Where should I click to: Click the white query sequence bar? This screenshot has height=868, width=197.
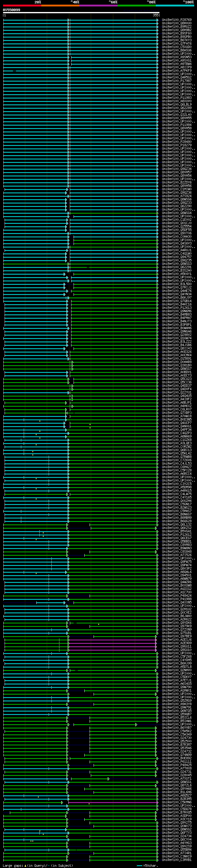point(81,13)
